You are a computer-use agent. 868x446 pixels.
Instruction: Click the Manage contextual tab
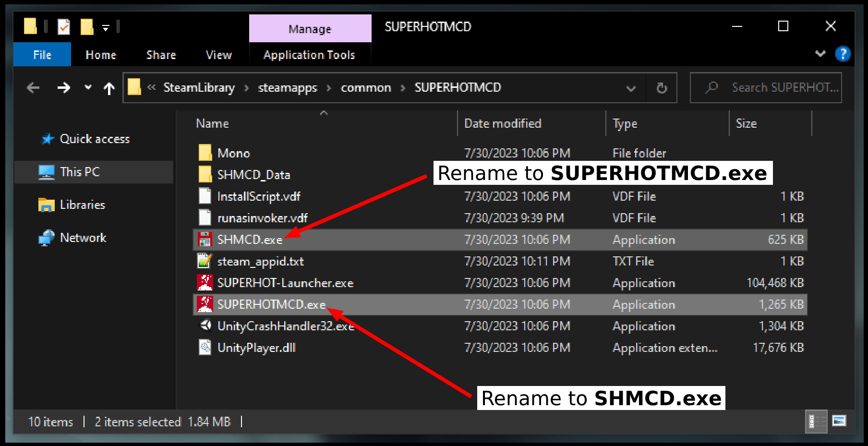[x=310, y=29]
